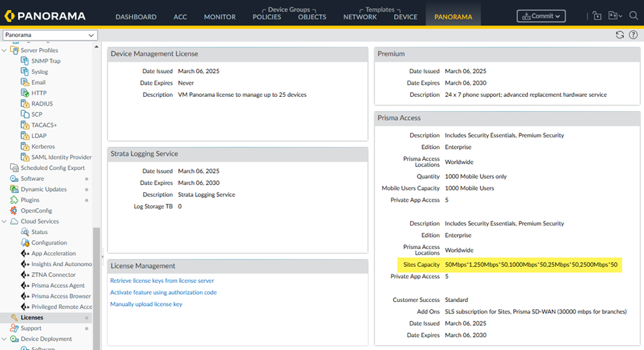Open the config operations folder dropdown
This screenshot has width=644, height=350.
(616, 16)
